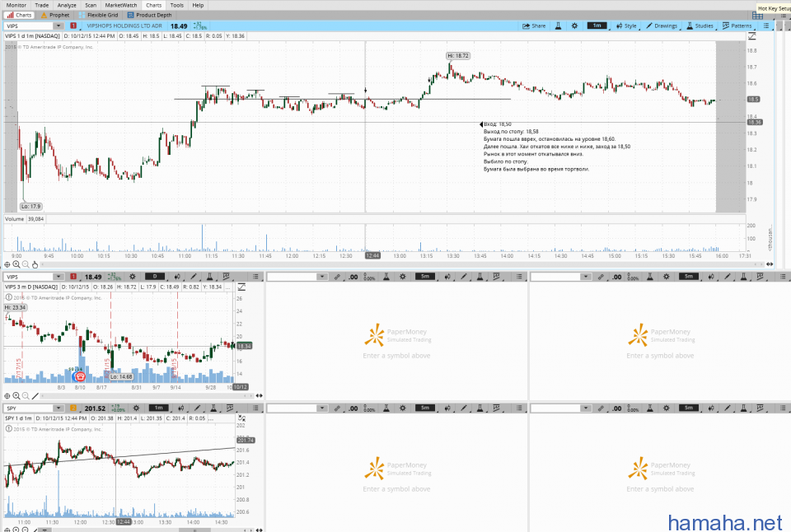Screen dimensions: 791x532
Task: Open chart settings gear on main VIPS chart
Action: tap(574, 26)
